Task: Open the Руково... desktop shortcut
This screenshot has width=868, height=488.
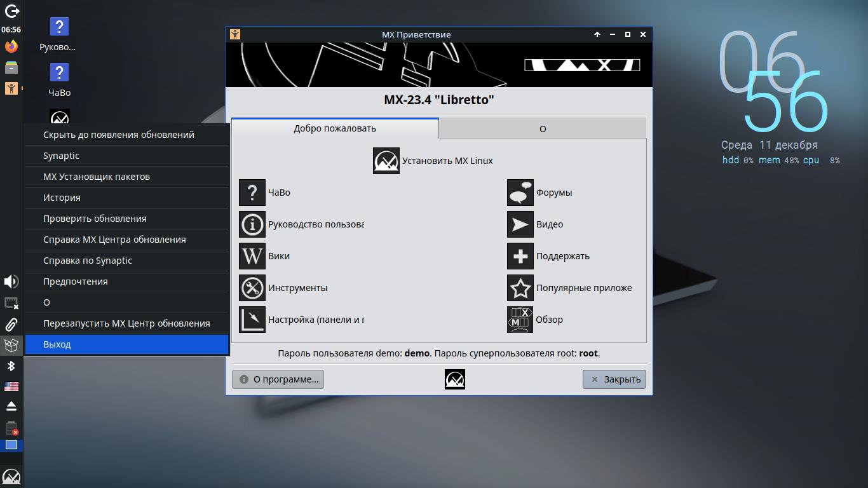Action: (58, 34)
